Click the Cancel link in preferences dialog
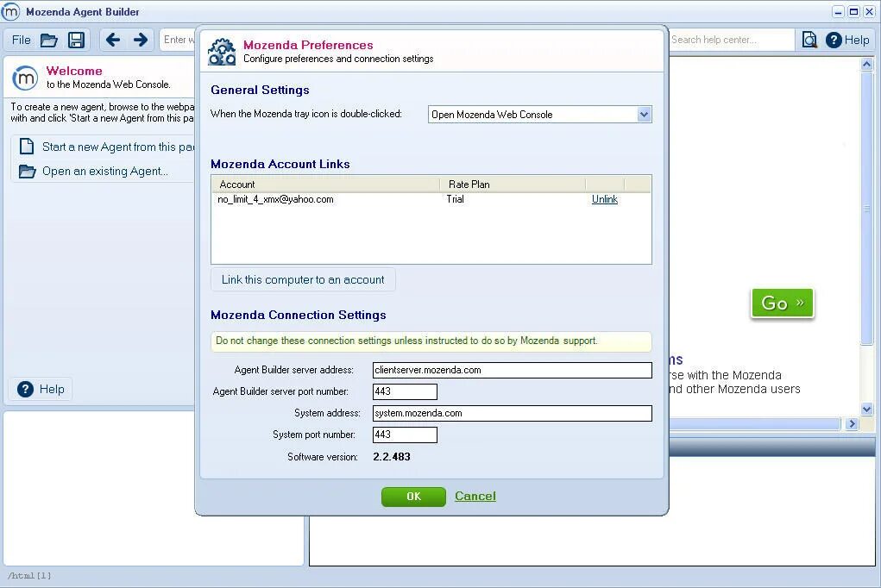Viewport: 881px width, 588px height. coord(475,496)
